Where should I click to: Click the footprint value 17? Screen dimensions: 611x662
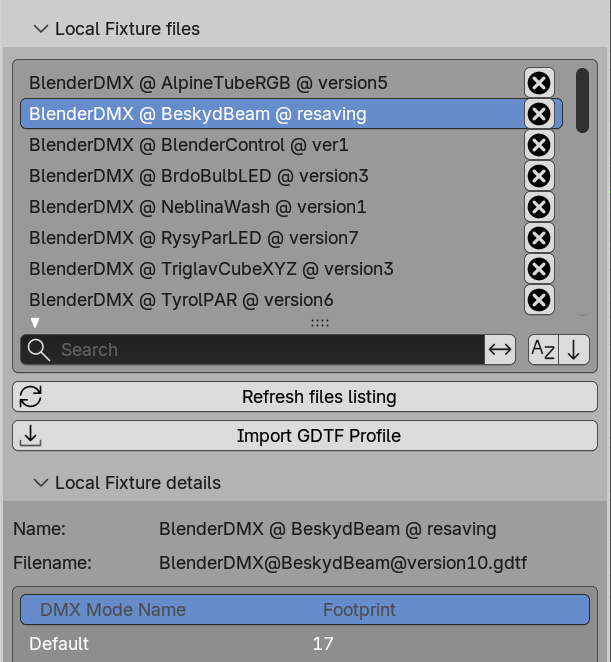pos(323,644)
